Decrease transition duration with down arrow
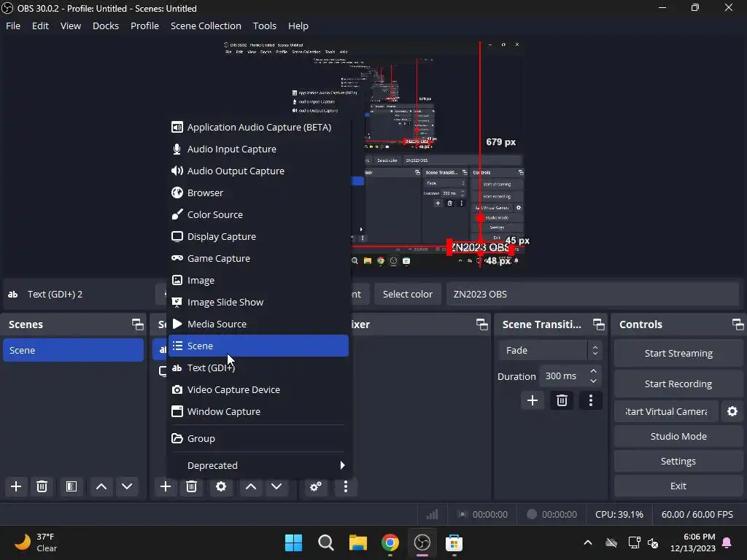The height and width of the screenshot is (560, 747). [x=593, y=381]
